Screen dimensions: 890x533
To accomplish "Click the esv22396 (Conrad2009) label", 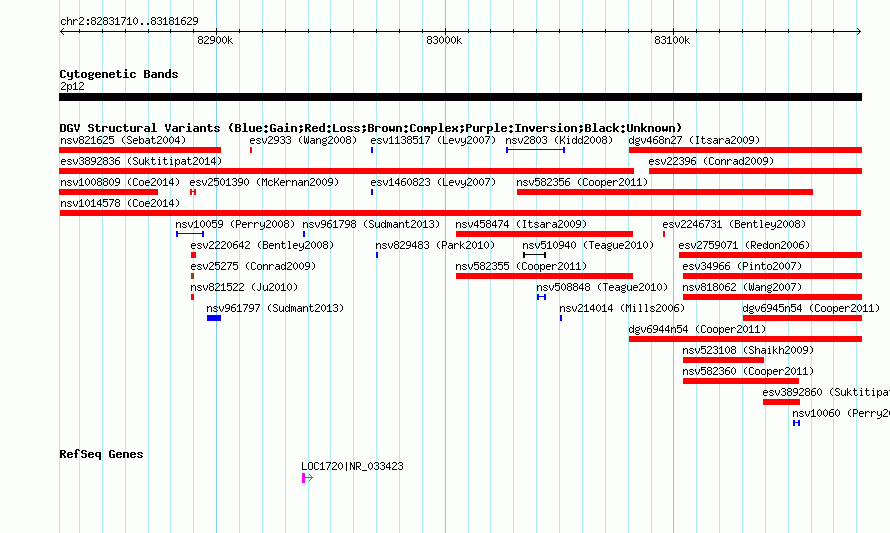I will pos(711,161).
